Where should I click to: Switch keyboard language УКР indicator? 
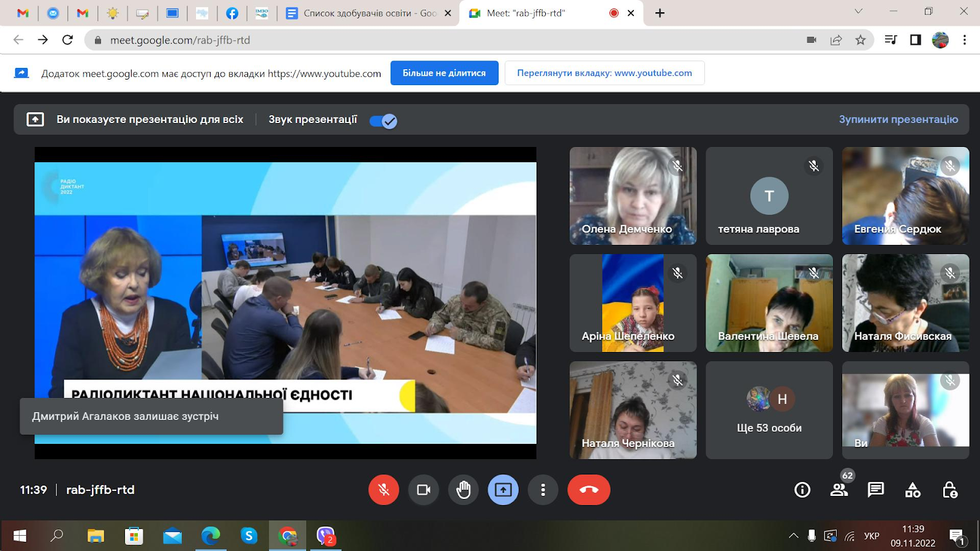pyautogui.click(x=872, y=536)
